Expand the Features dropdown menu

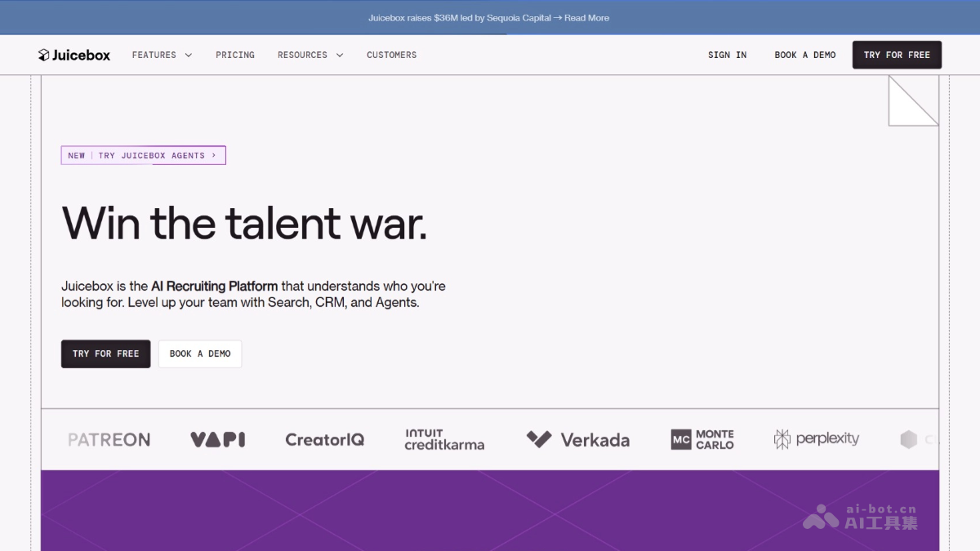(x=162, y=55)
